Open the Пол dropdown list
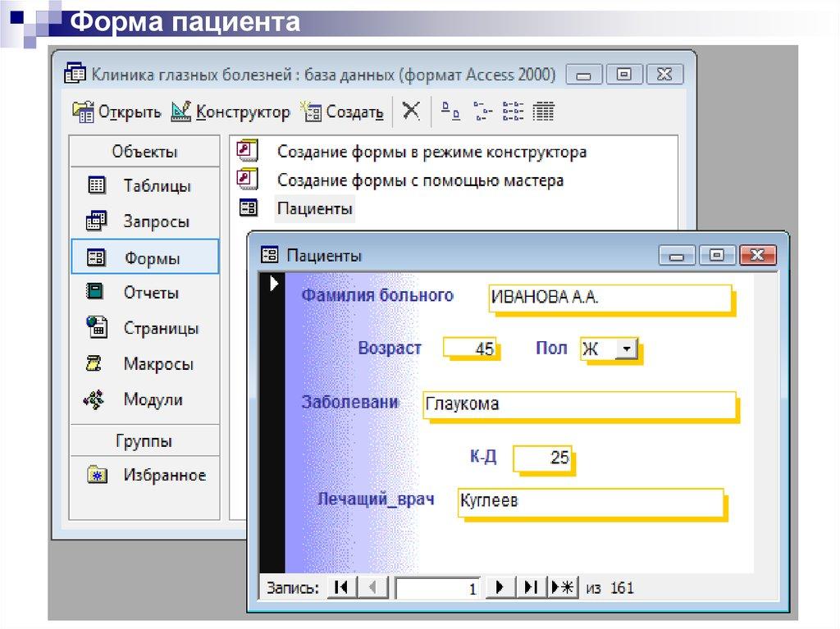This screenshot has width=840, height=629. (x=627, y=349)
